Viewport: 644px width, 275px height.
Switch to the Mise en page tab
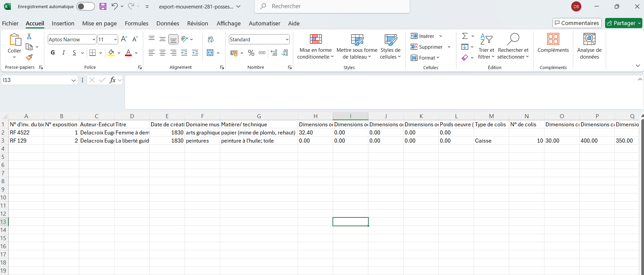tap(100, 23)
